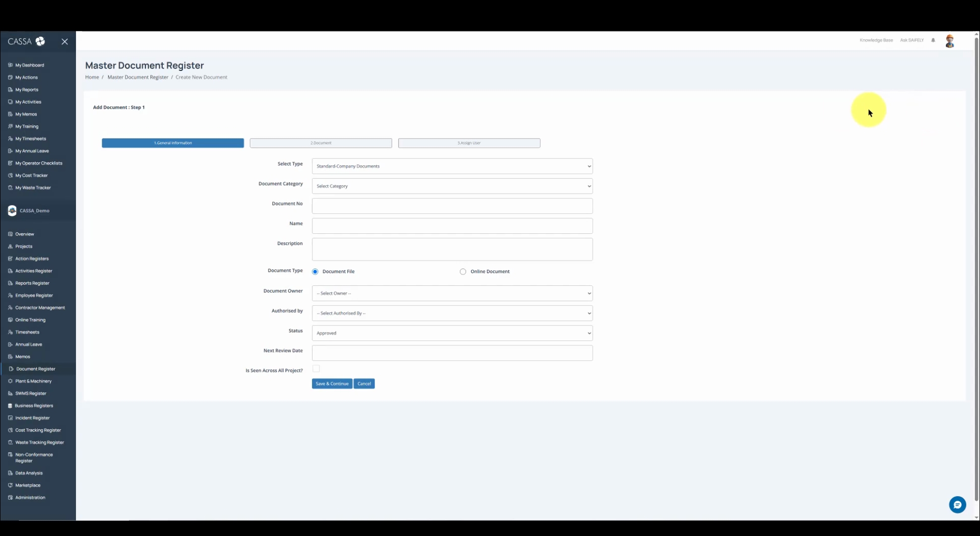This screenshot has width=980, height=536.
Task: Switch to the 2.Document step tab
Action: coord(320,143)
